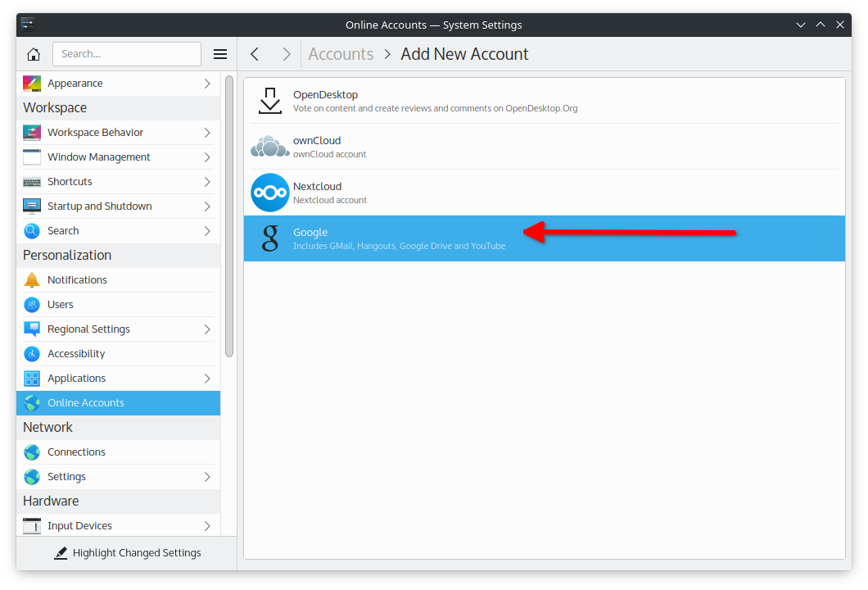Open the hamburger menu beside the search box

tap(220, 54)
